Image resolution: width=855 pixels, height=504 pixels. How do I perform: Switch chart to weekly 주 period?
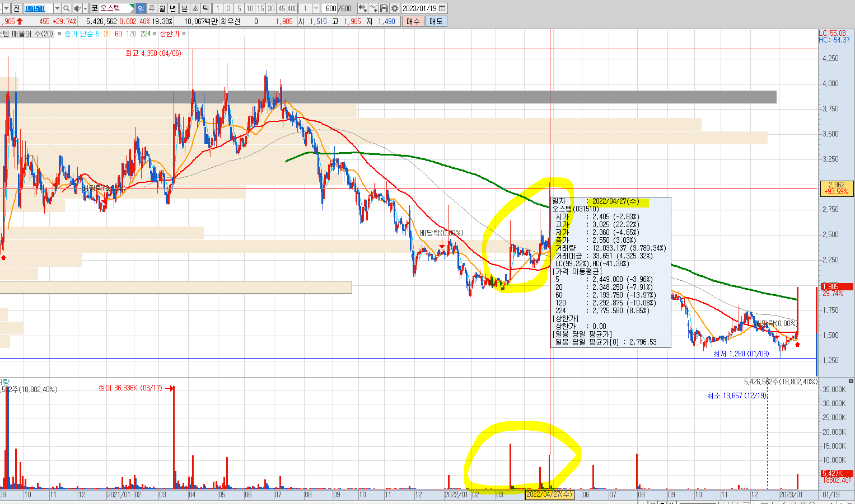click(151, 8)
